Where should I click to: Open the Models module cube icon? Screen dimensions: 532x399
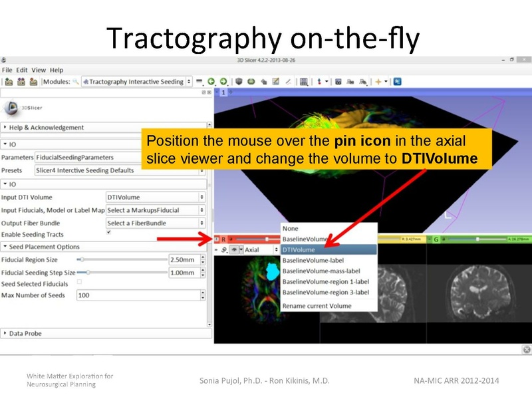(239, 81)
